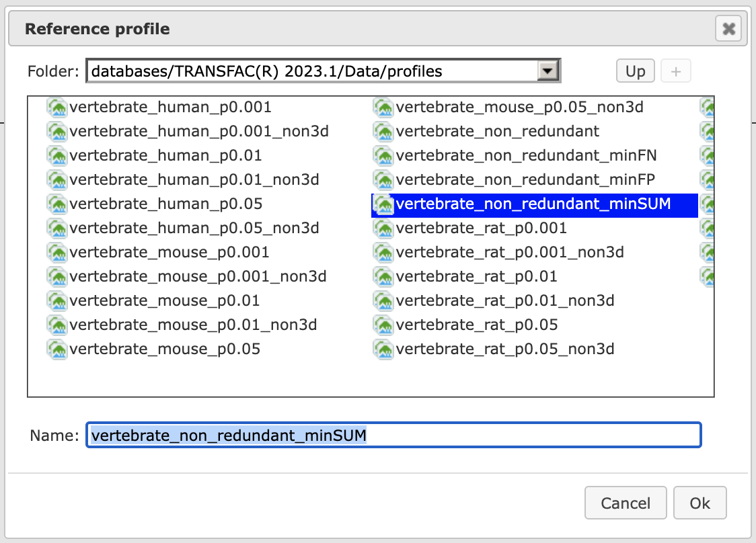Select highlighted vertebrate_non_redundant_minSUM profile name

pos(533,204)
